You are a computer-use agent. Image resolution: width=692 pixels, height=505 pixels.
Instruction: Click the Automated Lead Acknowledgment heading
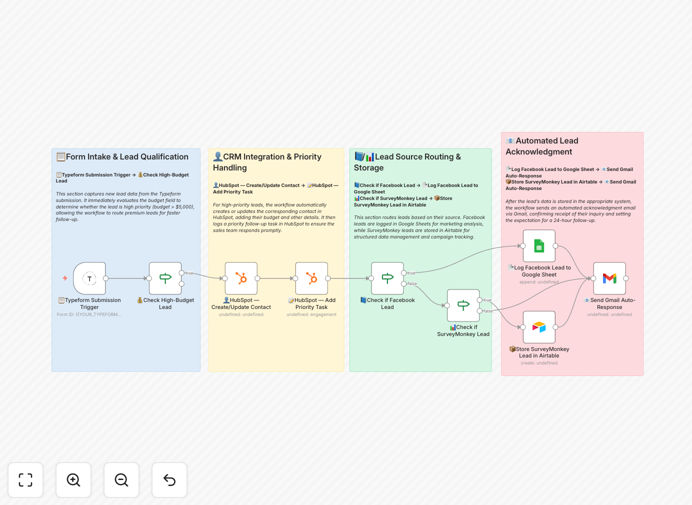[x=542, y=146]
